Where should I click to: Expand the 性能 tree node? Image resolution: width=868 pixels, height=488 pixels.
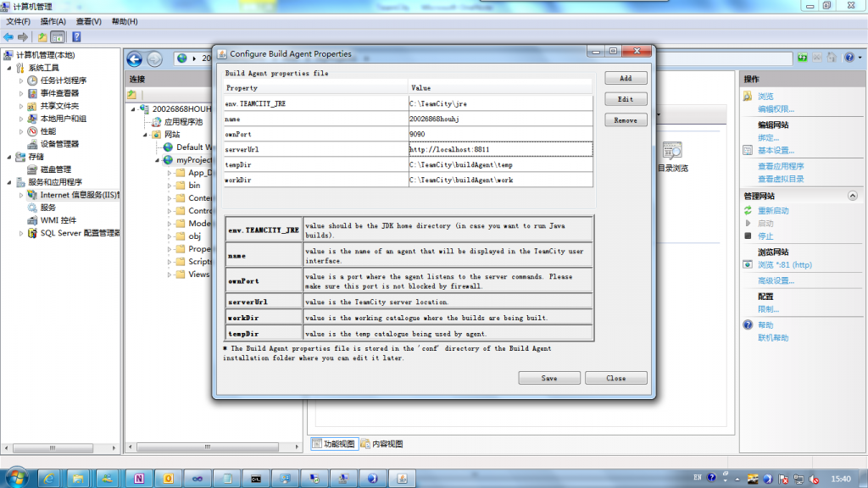tap(21, 131)
